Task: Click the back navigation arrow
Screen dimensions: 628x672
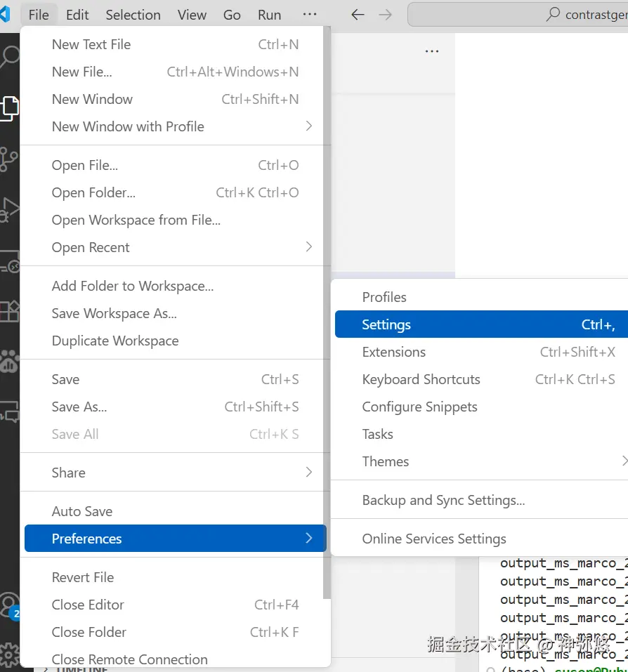Action: [358, 15]
